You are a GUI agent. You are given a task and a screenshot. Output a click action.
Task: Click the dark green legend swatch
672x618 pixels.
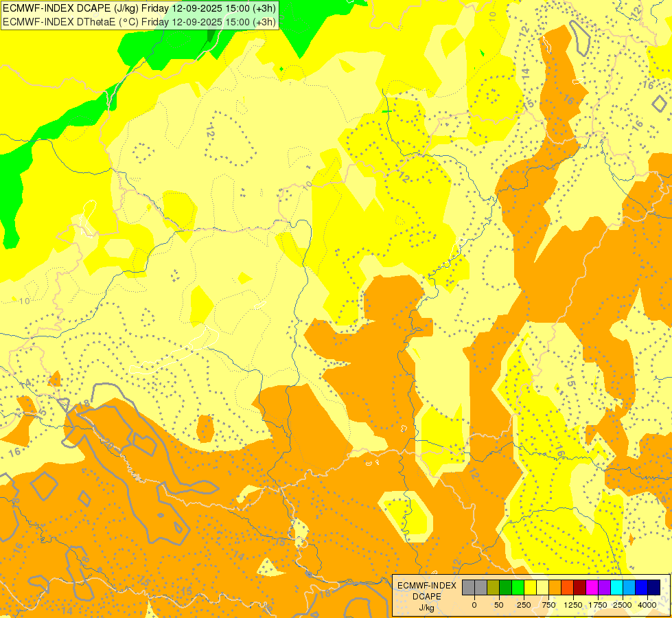[x=506, y=587]
